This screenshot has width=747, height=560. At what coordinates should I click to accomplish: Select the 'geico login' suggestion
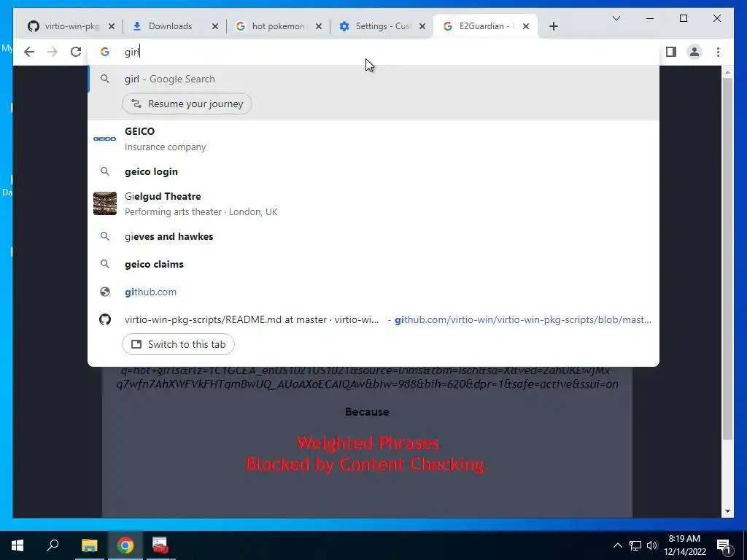(373, 171)
